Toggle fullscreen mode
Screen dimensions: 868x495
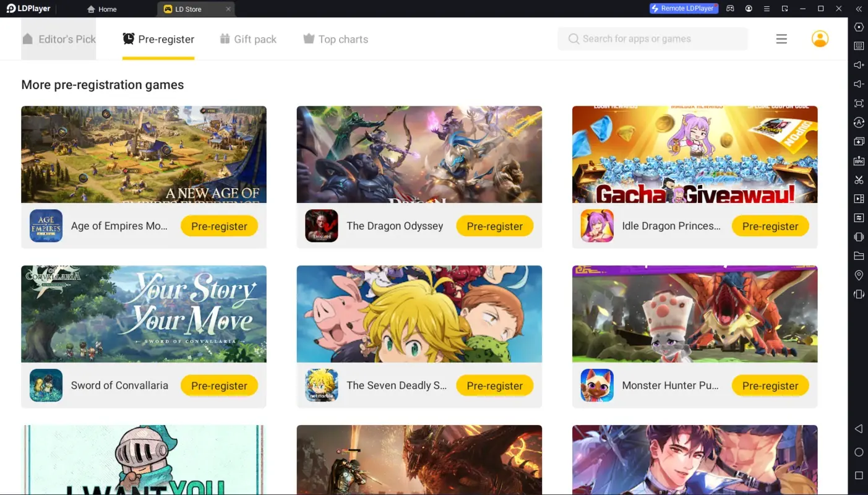[x=859, y=103]
